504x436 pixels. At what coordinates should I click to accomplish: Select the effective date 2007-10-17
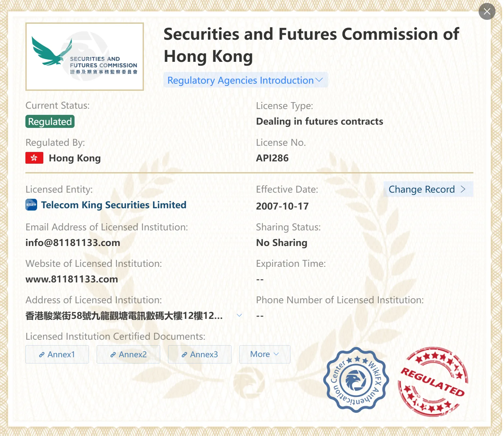282,206
